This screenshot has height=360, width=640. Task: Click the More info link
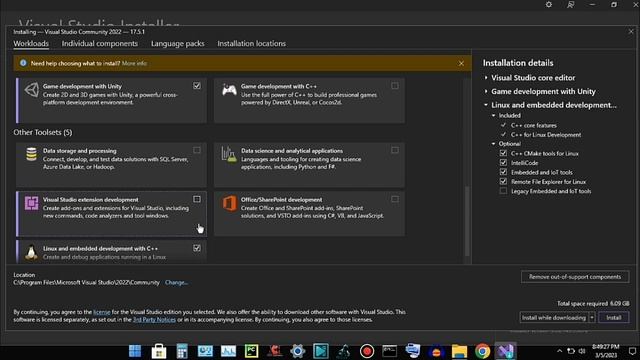pos(134,63)
